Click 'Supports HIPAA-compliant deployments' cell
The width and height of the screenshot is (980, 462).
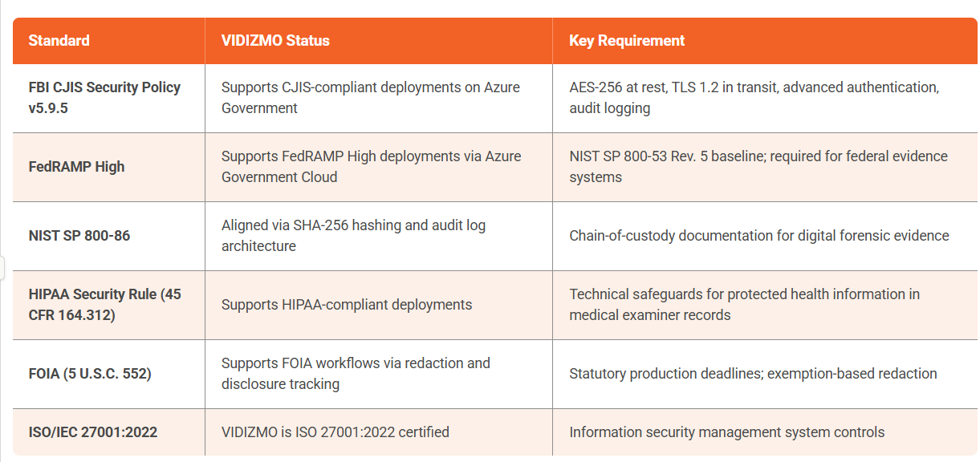(x=379, y=305)
